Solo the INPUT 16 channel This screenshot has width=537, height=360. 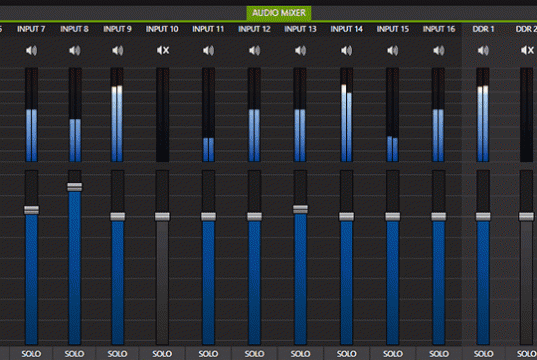439,353
